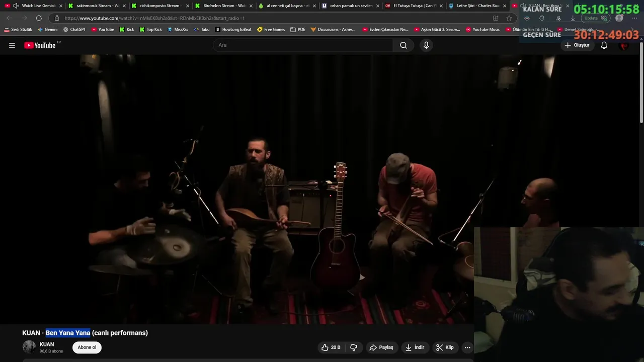Click the muted speaker icon on first tab

[x=16, y=6]
